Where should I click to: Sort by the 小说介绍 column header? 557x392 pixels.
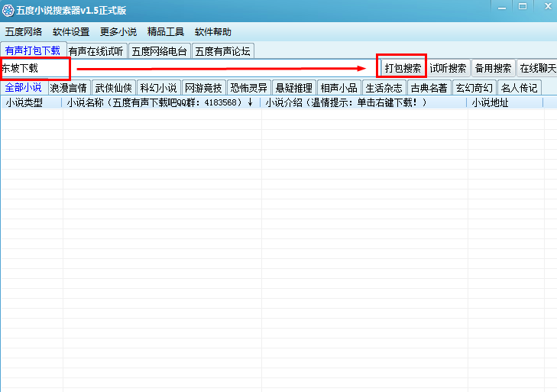tap(364, 102)
